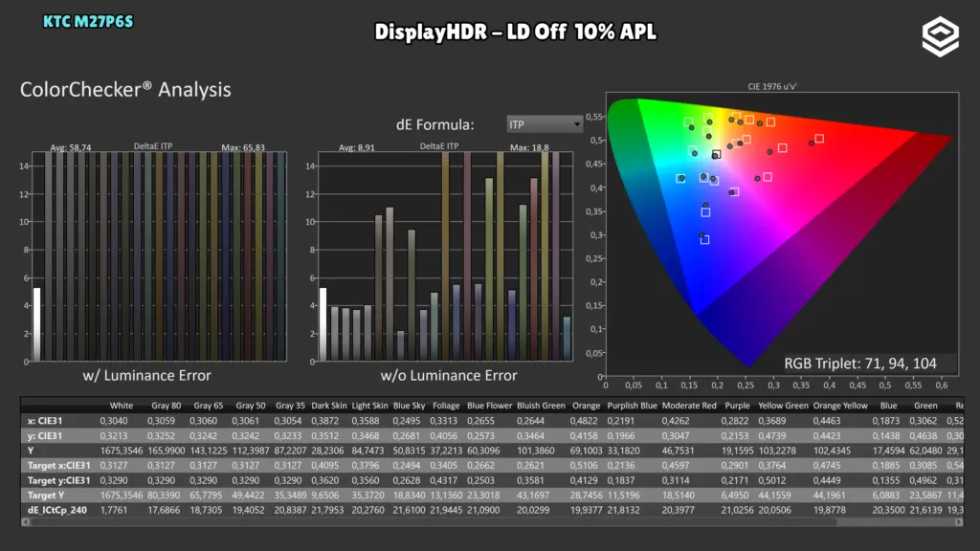980x551 pixels.
Task: Click the dE value 21,7953 under Dark Skin
Action: pos(329,511)
